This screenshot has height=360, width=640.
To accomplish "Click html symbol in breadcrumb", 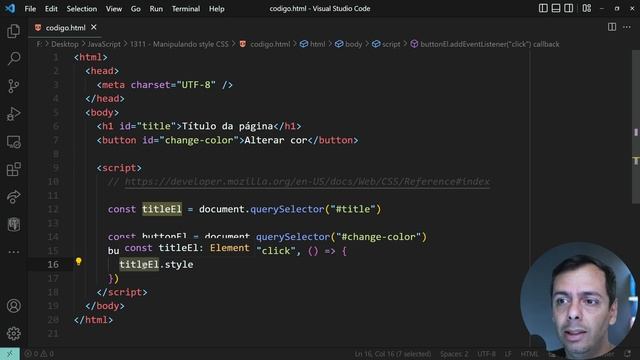I will click(x=317, y=44).
